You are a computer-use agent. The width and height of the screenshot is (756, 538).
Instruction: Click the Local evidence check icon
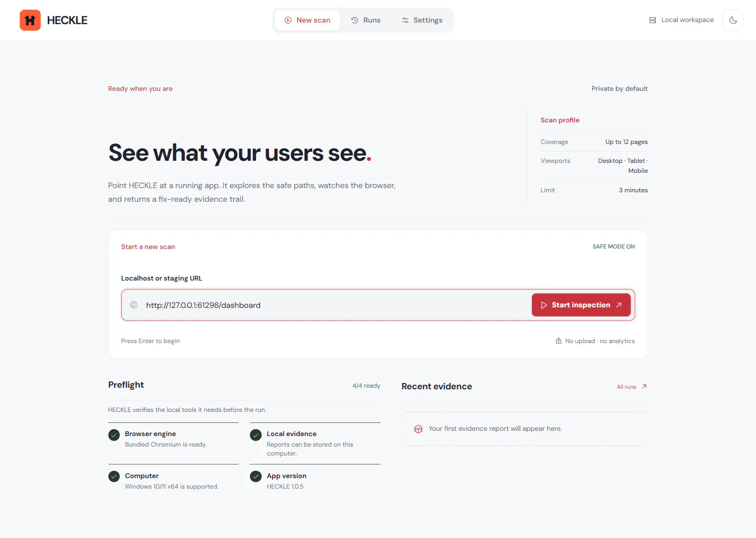pos(256,435)
